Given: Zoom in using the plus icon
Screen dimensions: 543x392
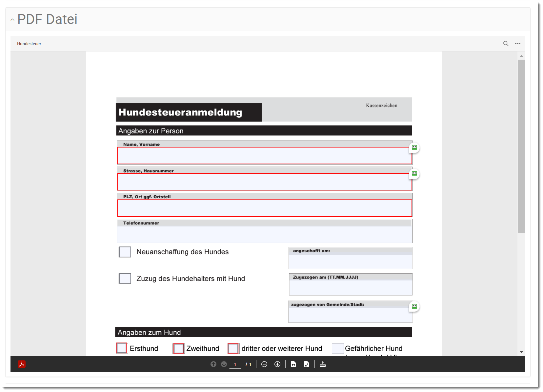Looking at the screenshot, I should point(277,364).
